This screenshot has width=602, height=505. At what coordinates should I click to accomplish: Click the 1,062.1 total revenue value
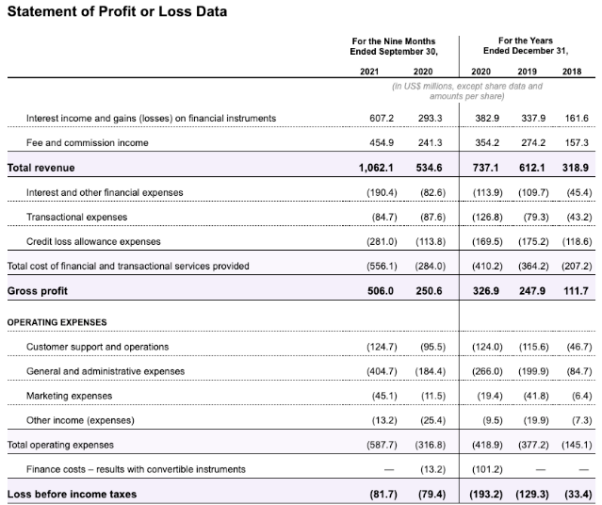(376, 168)
